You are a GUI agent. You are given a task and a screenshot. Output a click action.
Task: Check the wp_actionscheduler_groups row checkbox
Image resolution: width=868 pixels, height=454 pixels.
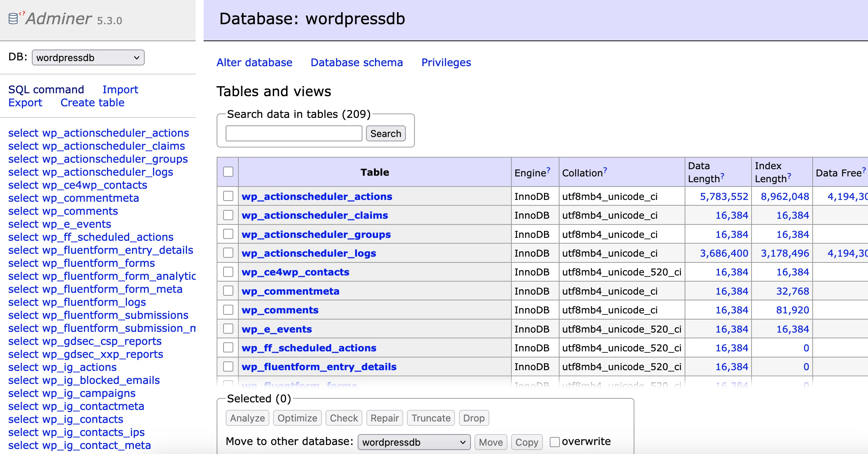tap(228, 234)
